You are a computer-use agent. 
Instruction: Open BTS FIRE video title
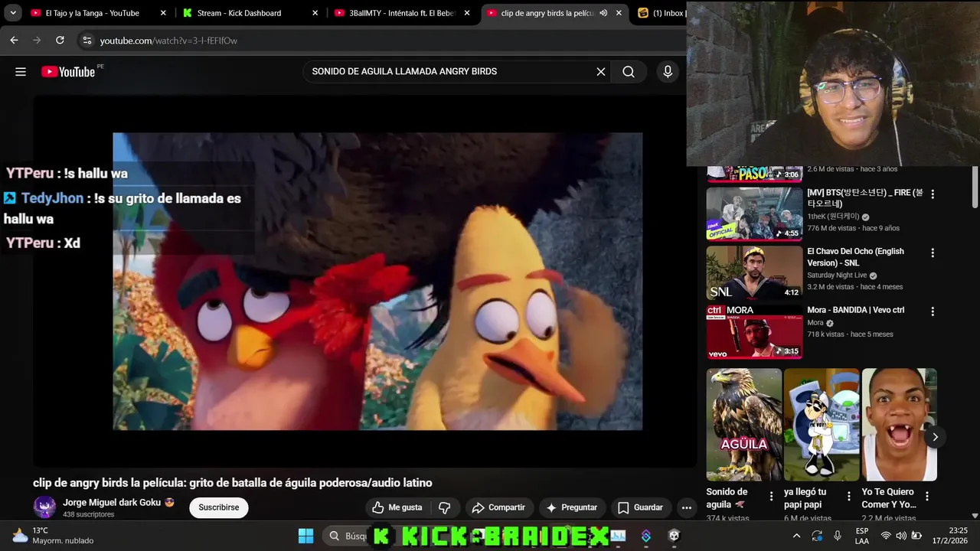(x=865, y=198)
